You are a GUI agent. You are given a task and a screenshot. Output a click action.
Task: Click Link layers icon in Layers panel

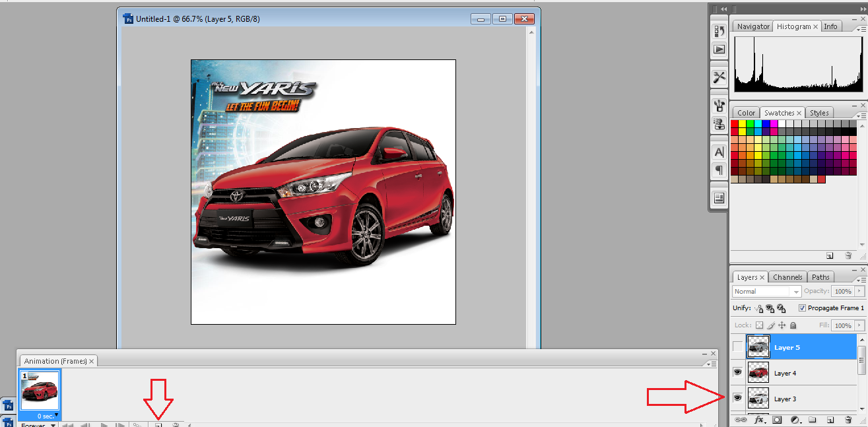741,420
